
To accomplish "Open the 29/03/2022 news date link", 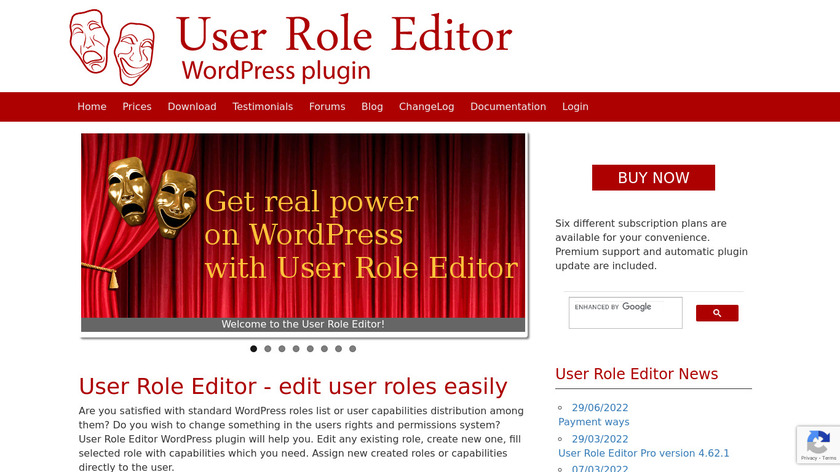I will click(599, 439).
